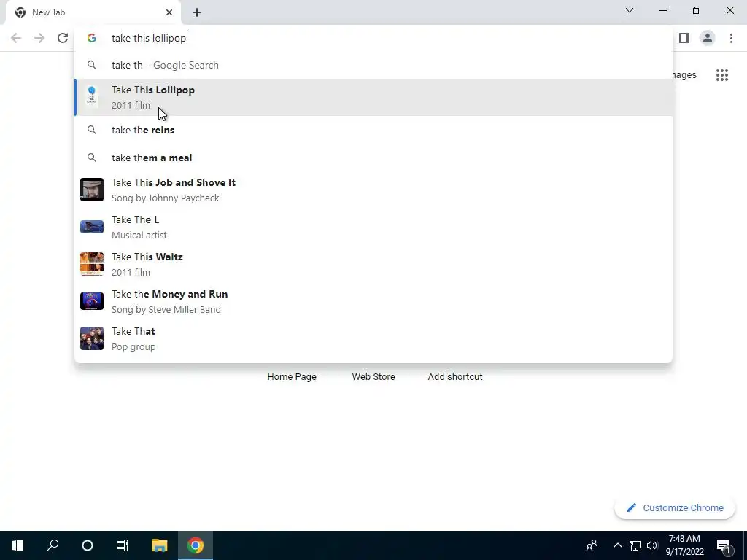Select 'take th - Google Search' suggestion
The image size is (747, 560).
point(373,65)
